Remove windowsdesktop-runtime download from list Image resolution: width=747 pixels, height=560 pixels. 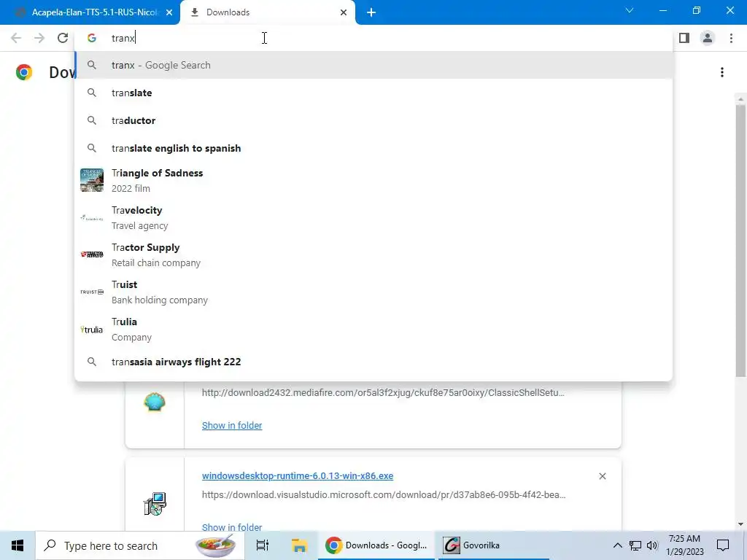tap(602, 476)
